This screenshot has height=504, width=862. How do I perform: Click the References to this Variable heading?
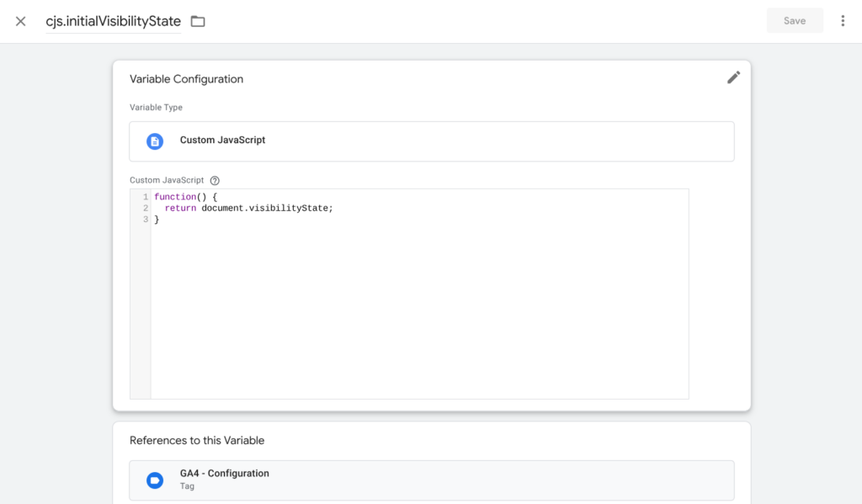[x=197, y=439]
